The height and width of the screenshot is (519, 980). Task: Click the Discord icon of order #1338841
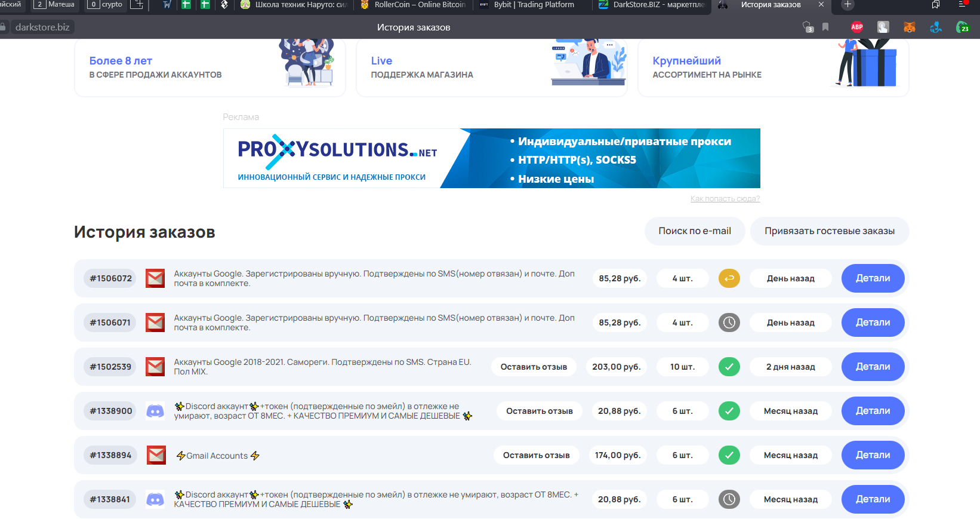(x=155, y=499)
